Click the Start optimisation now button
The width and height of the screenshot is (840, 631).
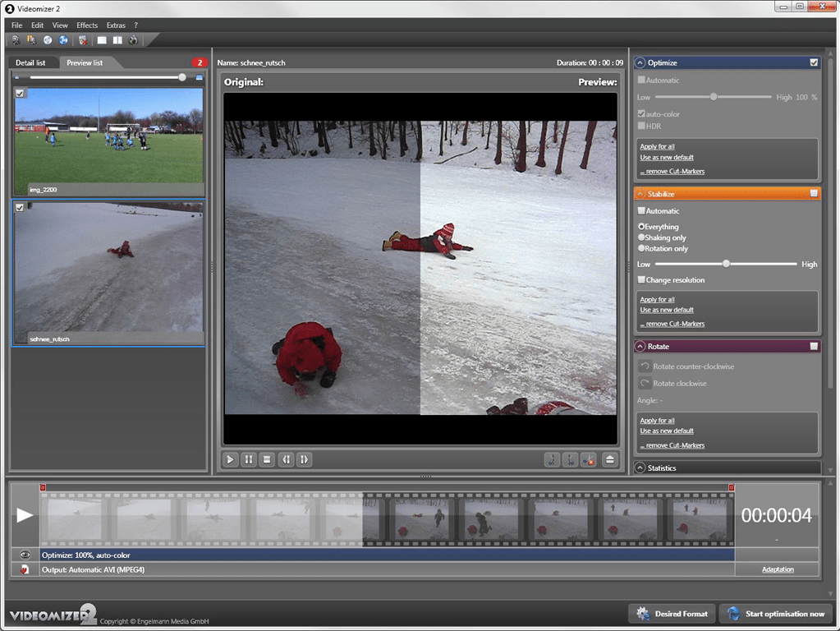(x=775, y=614)
